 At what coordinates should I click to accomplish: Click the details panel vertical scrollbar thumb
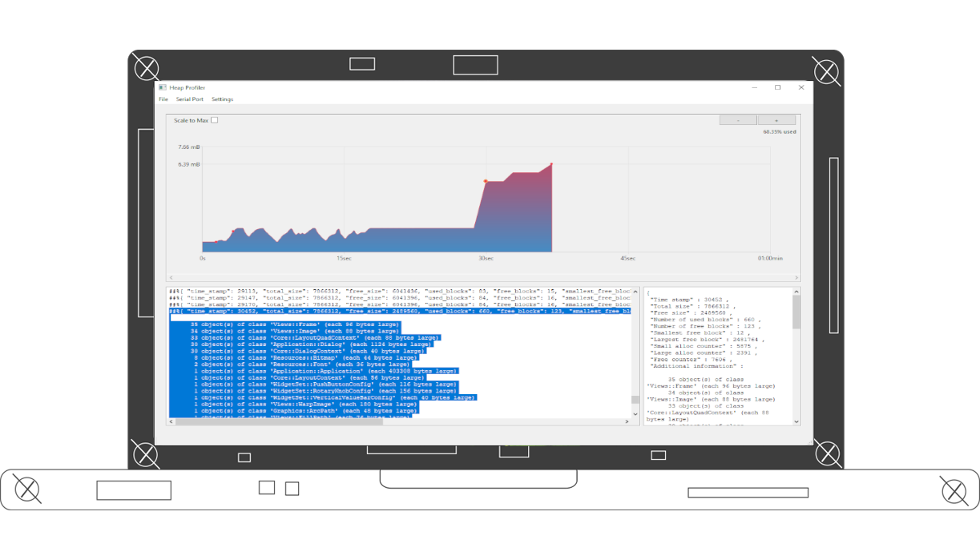[796, 312]
